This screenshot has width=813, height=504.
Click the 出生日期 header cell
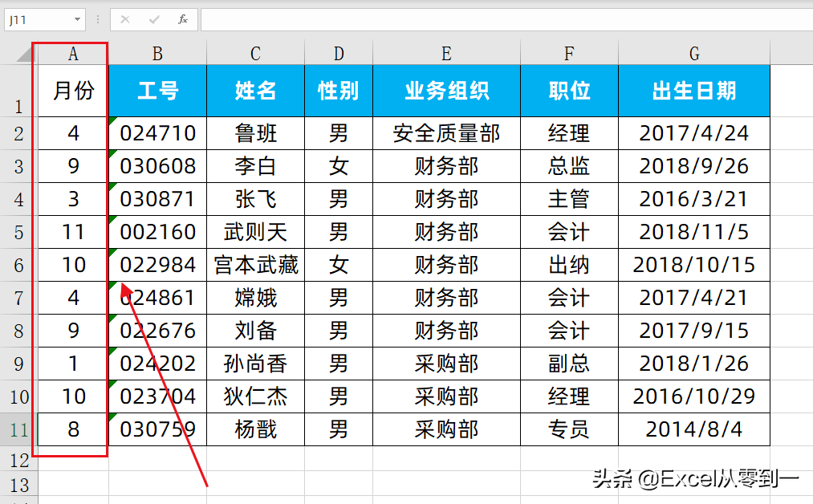tap(694, 91)
